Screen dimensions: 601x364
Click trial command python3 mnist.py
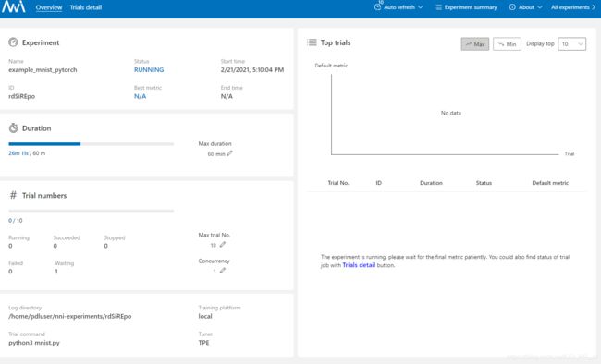34,343
